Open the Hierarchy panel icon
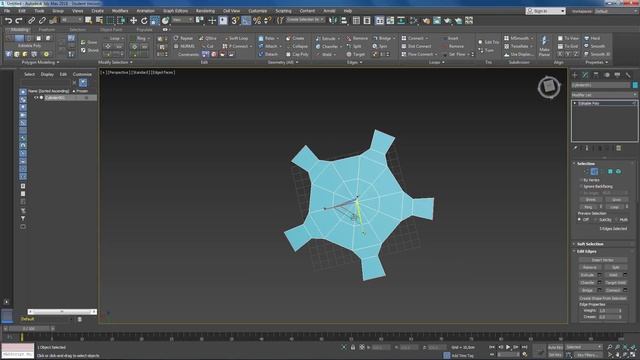 pos(596,75)
